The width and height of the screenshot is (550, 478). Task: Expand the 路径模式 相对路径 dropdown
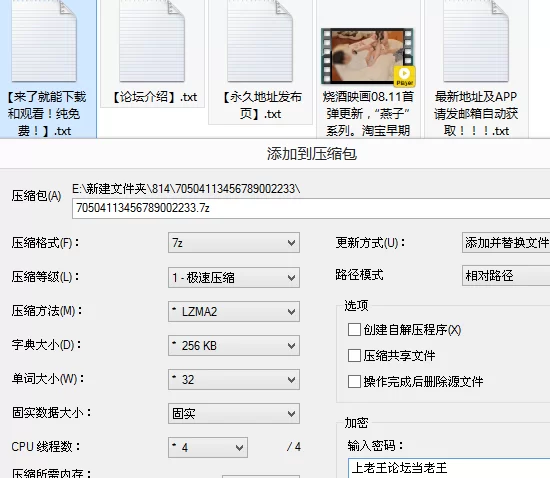[x=506, y=276]
